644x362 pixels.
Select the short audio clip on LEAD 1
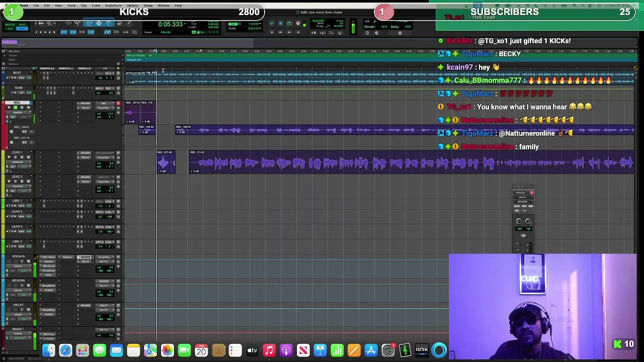(166, 162)
